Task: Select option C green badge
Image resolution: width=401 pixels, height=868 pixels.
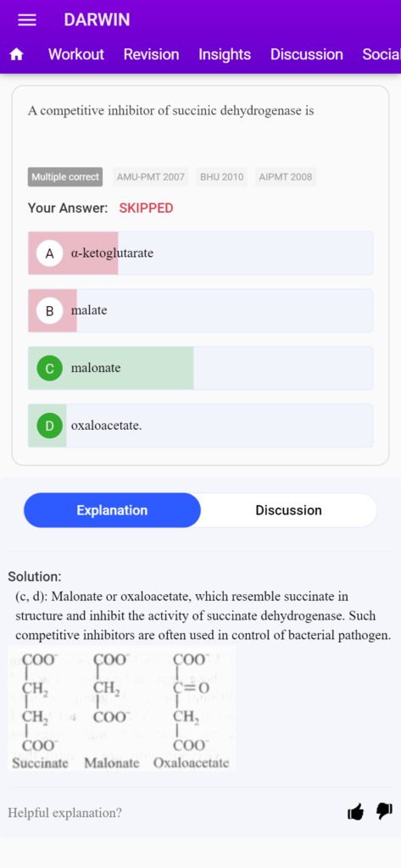Action: tap(49, 368)
